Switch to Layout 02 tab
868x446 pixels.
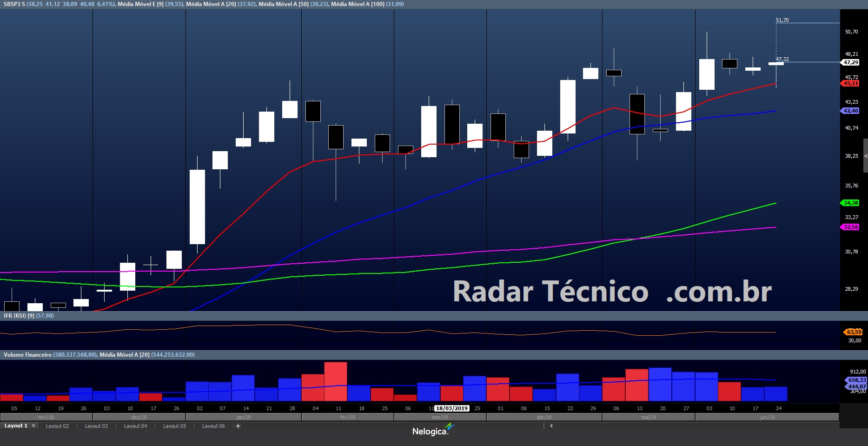(57, 426)
